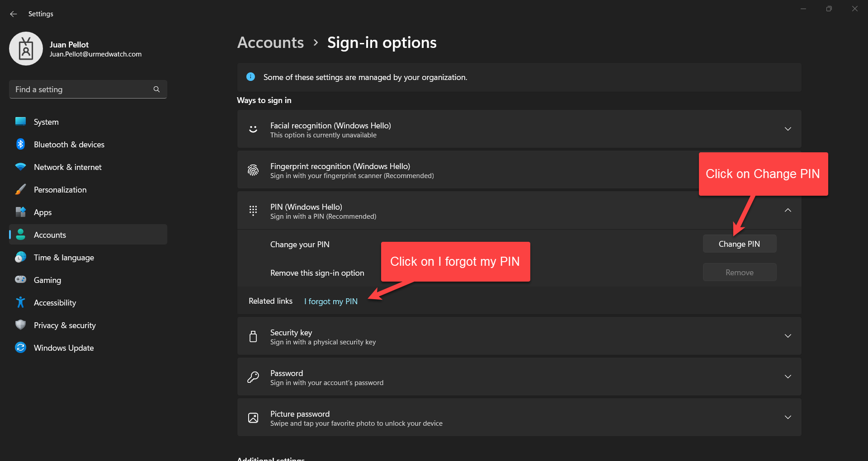Open Privacy & security settings
The image size is (868, 461).
[x=65, y=325]
